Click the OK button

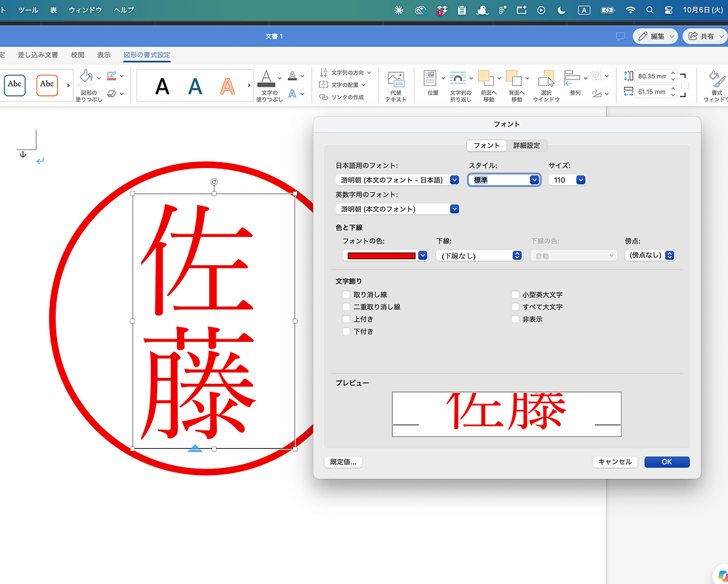(667, 462)
